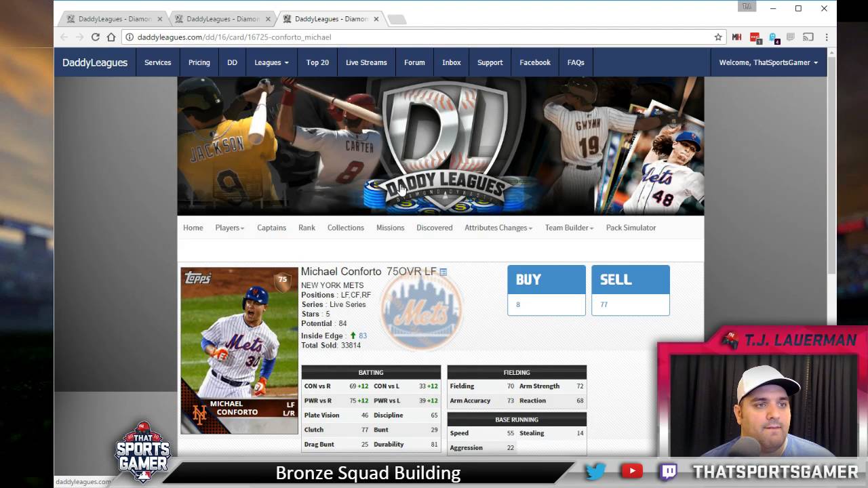
Task: Expand the Welcome, ThatSportsGamer account menu
Action: point(768,62)
